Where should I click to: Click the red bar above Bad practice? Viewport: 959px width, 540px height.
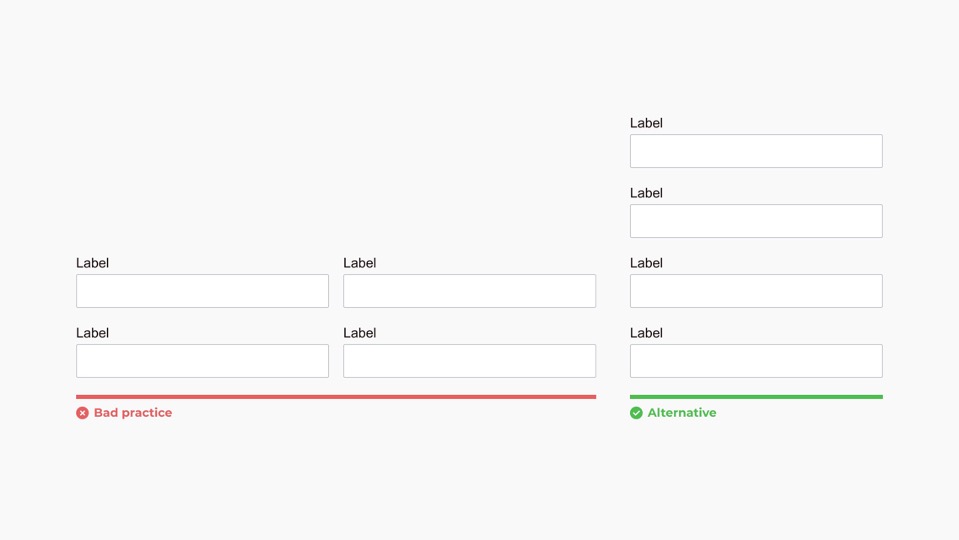coord(336,397)
